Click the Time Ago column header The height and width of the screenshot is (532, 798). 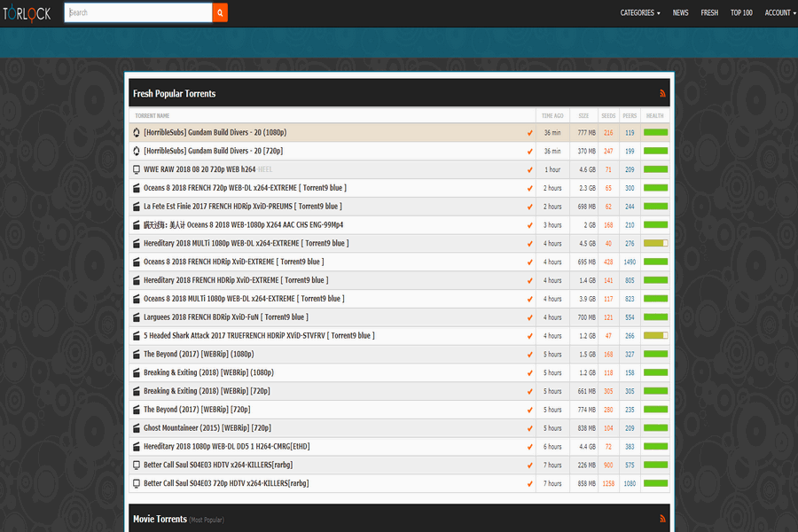552,115
